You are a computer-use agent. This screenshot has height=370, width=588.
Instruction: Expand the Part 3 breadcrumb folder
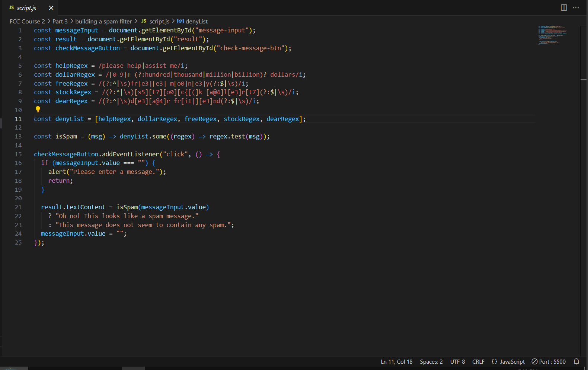(x=60, y=22)
